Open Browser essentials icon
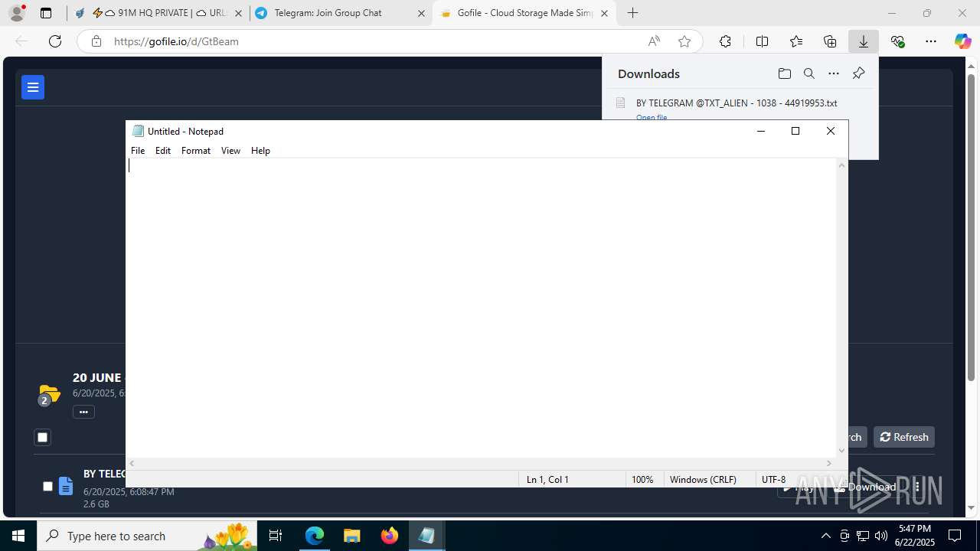 click(x=897, y=41)
